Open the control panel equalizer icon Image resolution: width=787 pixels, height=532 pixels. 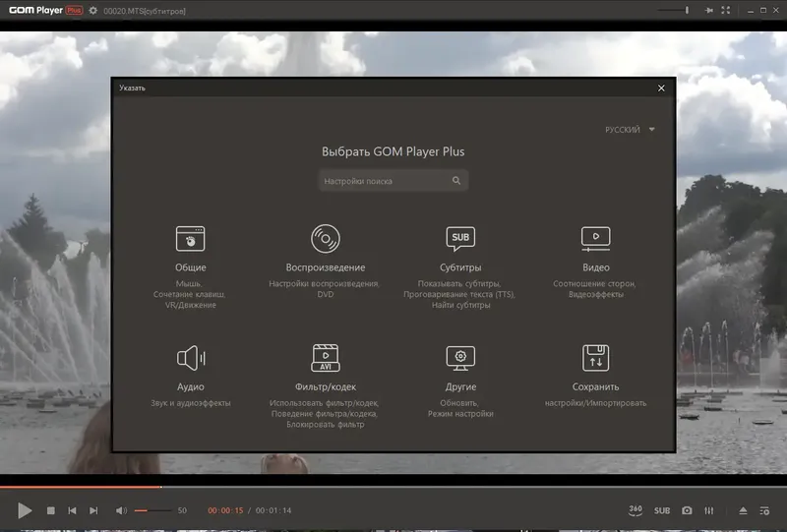pyautogui.click(x=708, y=510)
